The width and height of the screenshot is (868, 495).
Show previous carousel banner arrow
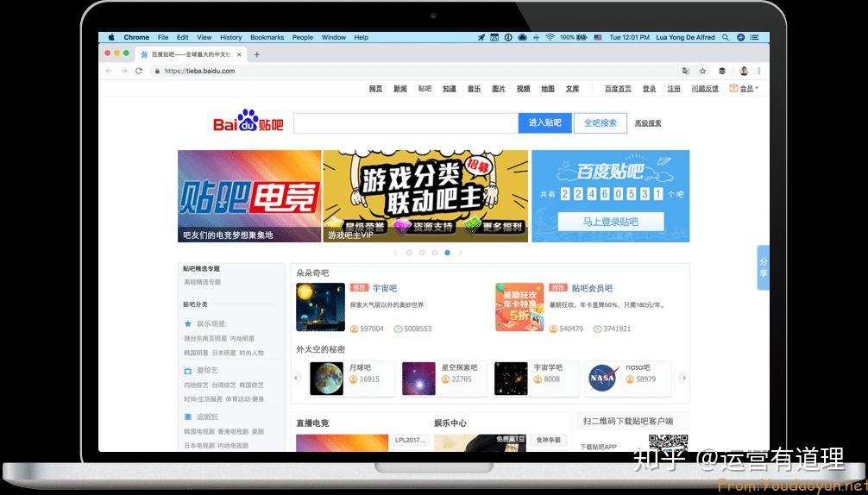tap(395, 253)
